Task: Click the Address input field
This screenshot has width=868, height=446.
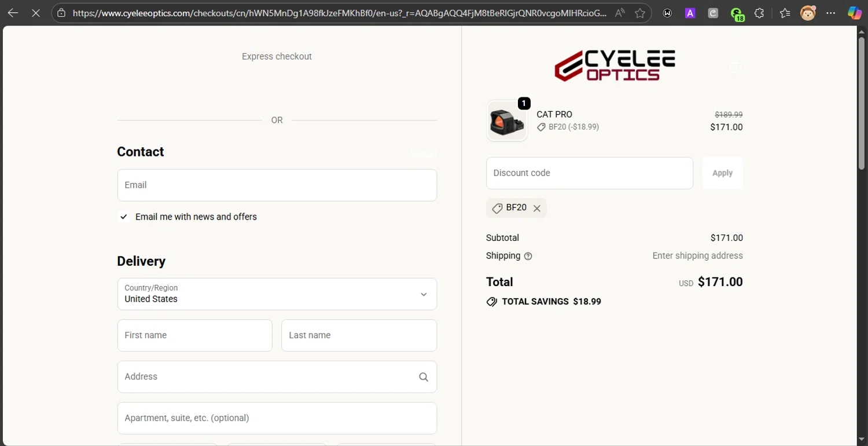Action: pyautogui.click(x=277, y=377)
